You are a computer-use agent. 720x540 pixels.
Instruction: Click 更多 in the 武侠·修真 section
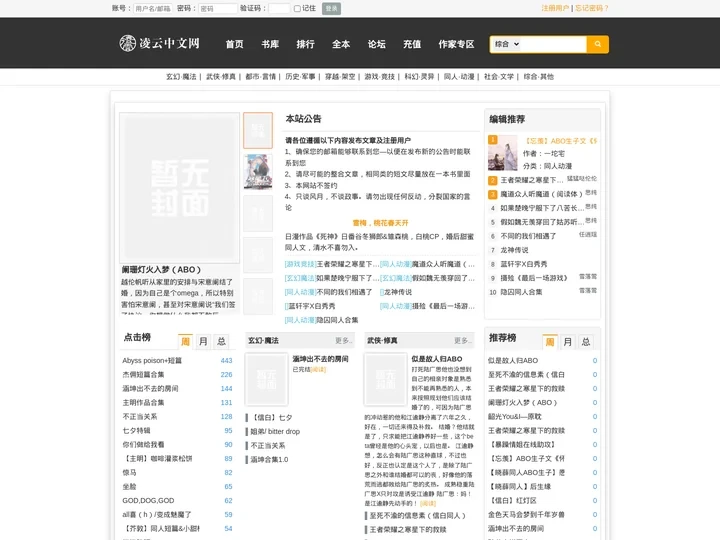point(462,341)
